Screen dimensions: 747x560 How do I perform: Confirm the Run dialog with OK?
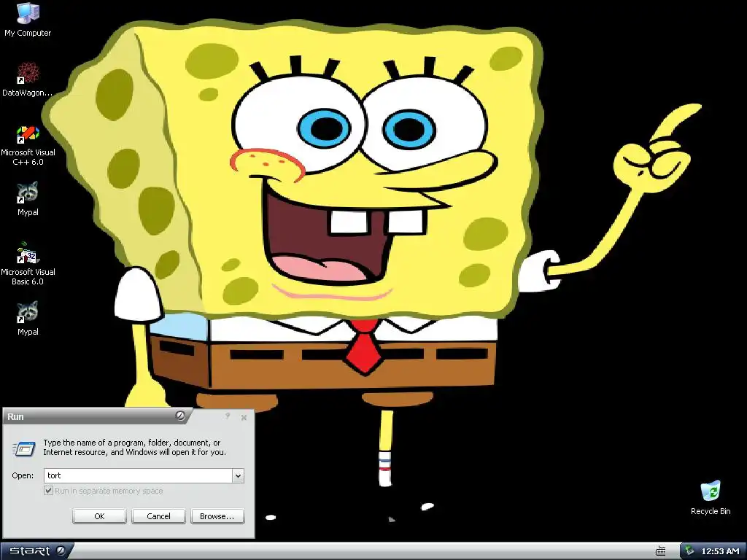99,516
